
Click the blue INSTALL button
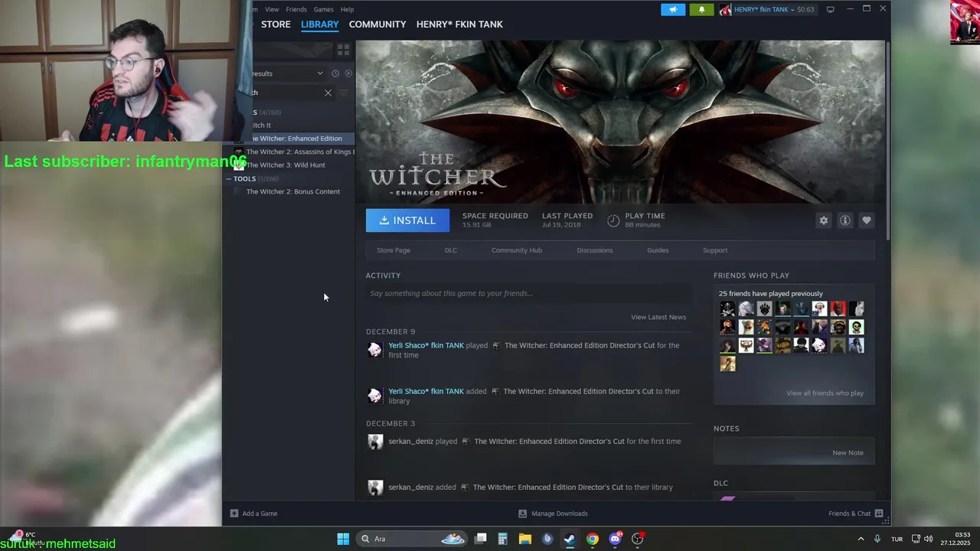[407, 220]
